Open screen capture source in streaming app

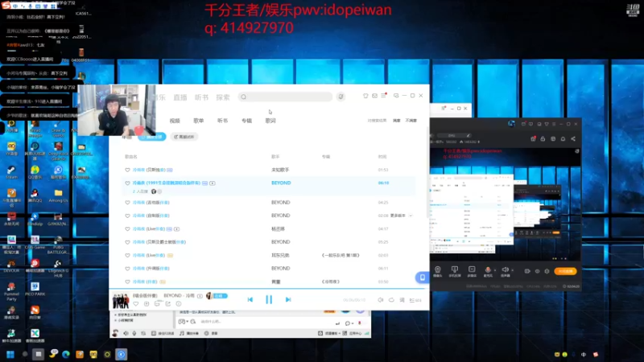(x=455, y=271)
